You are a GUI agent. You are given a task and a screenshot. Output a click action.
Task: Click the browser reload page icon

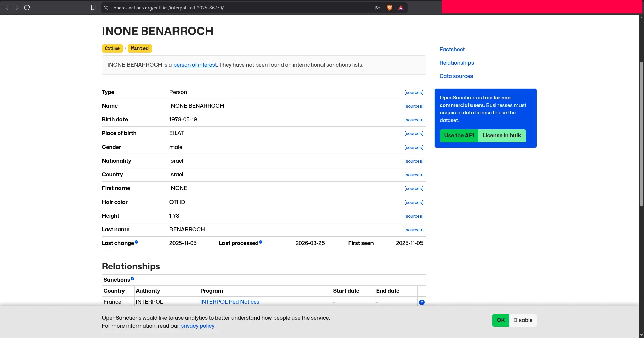pos(27,8)
